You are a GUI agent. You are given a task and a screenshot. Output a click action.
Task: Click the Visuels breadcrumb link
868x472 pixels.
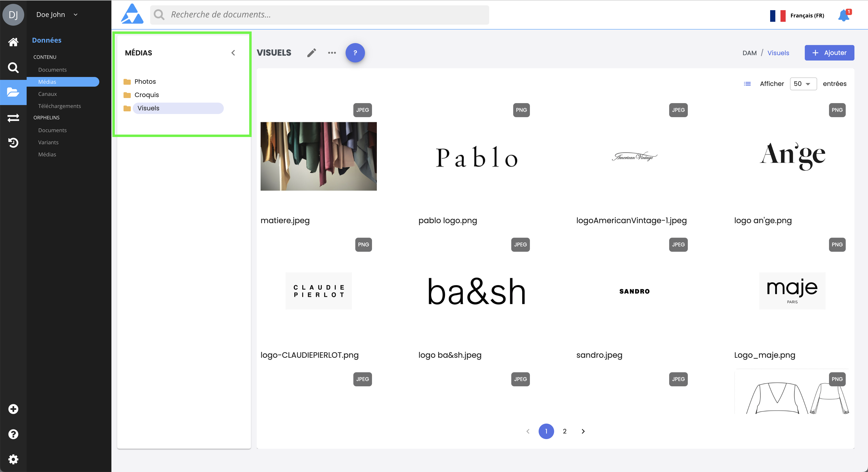778,53
